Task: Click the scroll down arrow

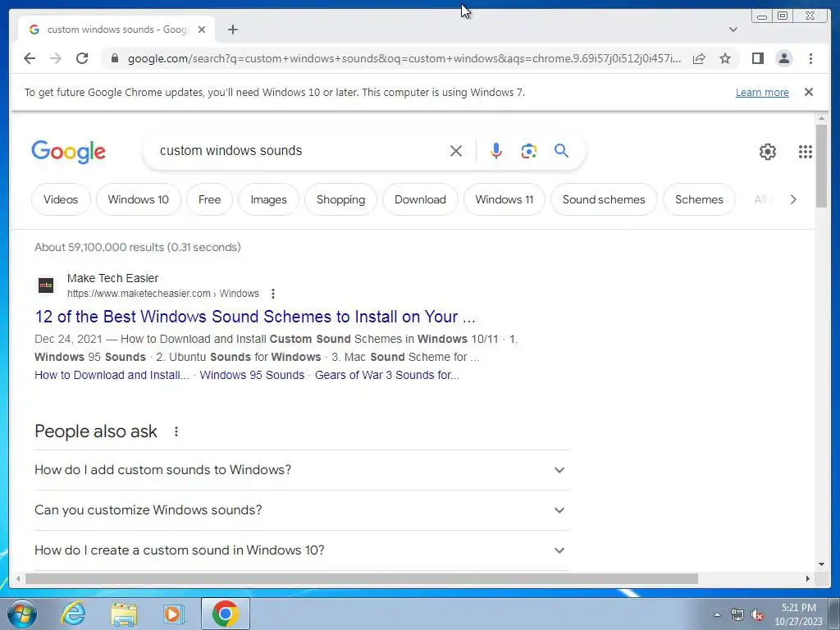Action: tap(821, 564)
